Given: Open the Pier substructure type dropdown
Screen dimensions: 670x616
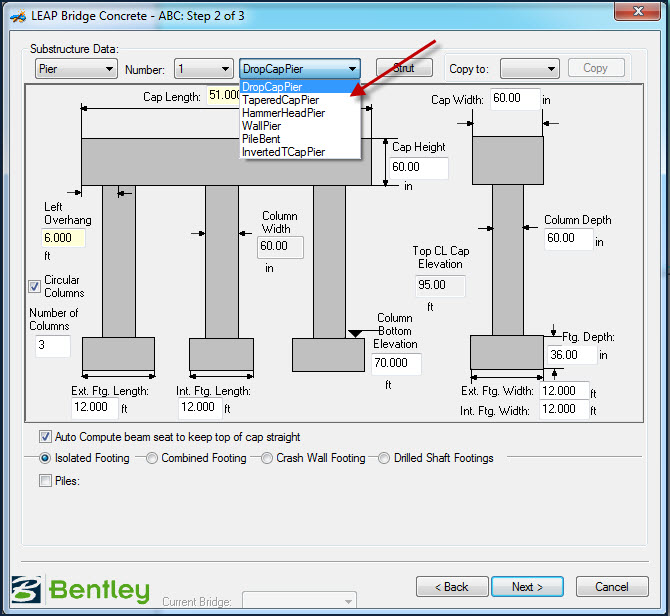Looking at the screenshot, I should coord(76,69).
